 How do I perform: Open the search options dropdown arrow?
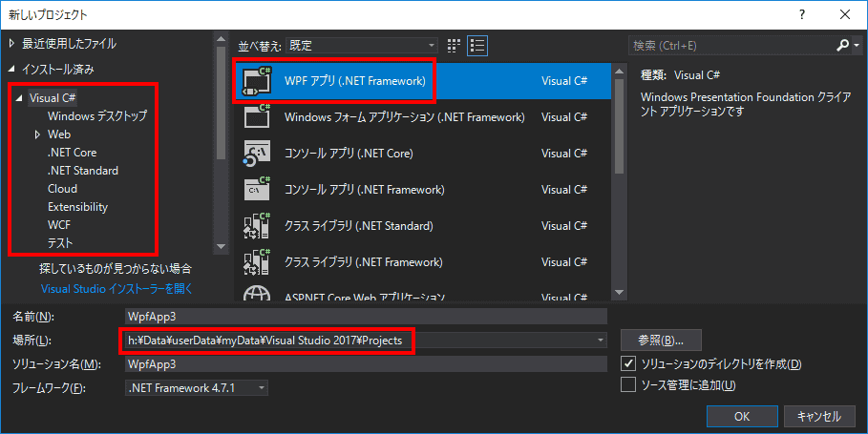tap(857, 46)
